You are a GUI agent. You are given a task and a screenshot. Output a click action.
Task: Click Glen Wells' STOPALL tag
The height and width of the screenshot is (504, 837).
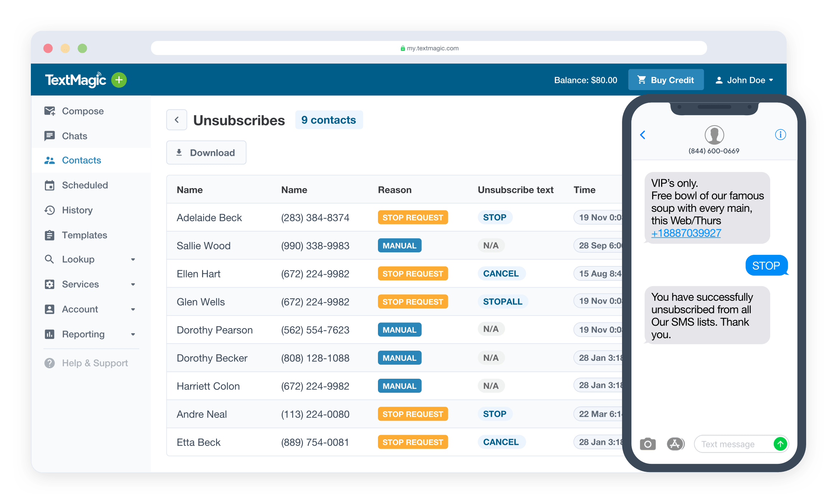502,302
